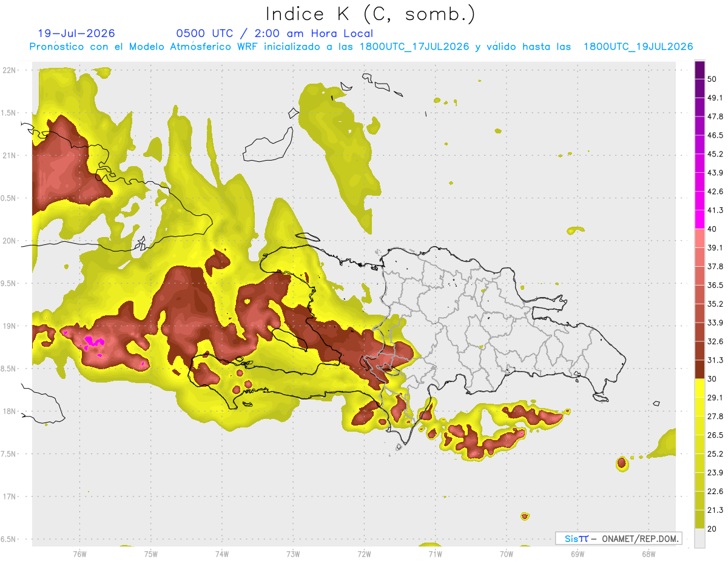Click the "ONAMET/REP.DOM." credit label

(640, 538)
